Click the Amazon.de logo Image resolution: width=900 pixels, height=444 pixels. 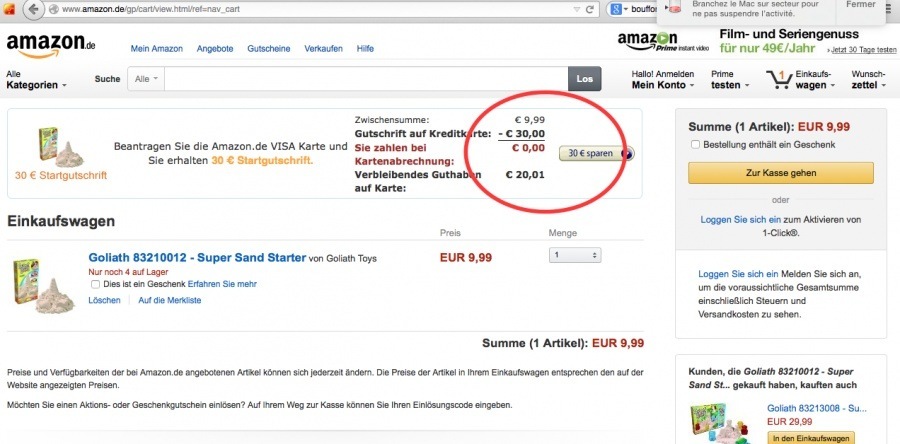(51, 46)
